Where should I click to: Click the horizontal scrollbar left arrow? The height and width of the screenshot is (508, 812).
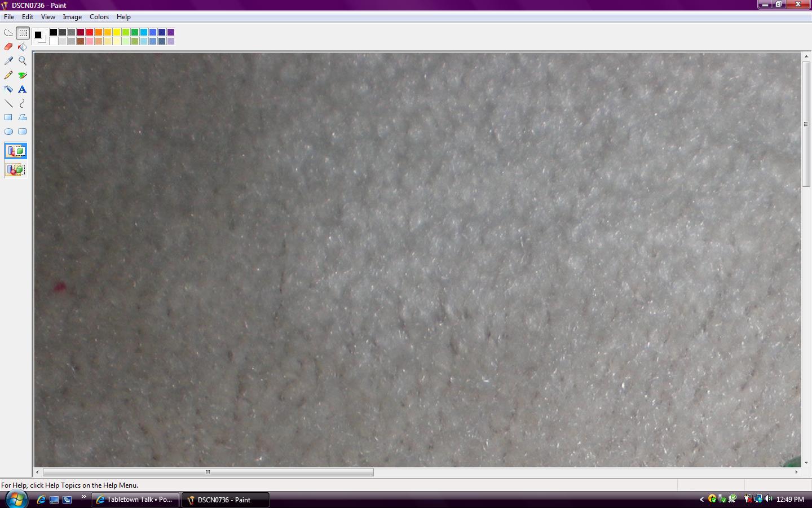[x=37, y=472]
